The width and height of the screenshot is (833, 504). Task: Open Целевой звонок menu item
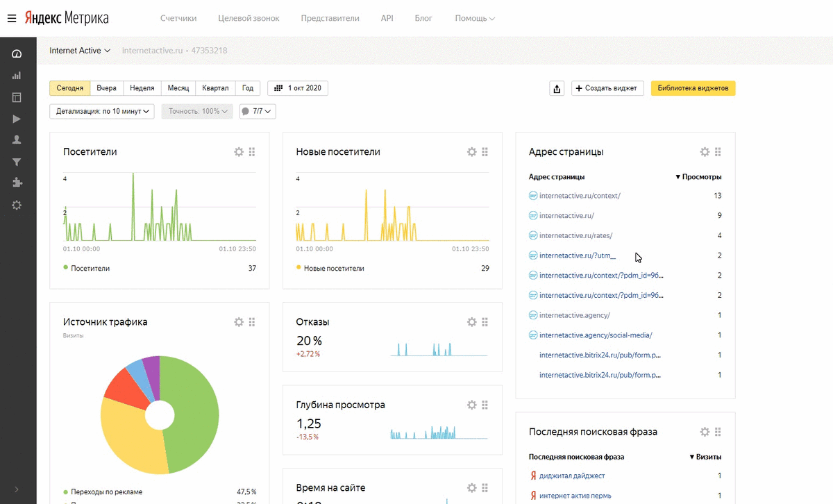tap(249, 18)
